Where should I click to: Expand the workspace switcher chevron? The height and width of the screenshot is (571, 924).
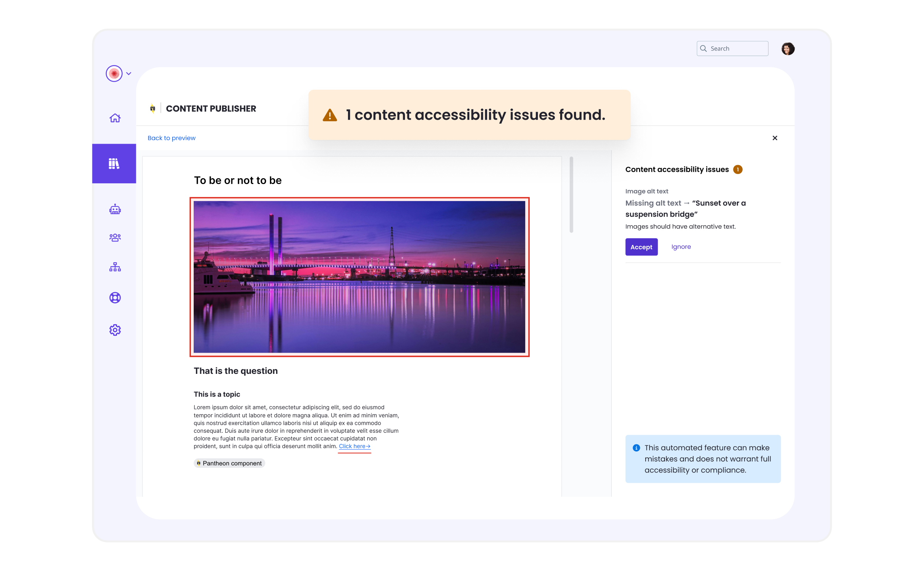pyautogui.click(x=129, y=74)
